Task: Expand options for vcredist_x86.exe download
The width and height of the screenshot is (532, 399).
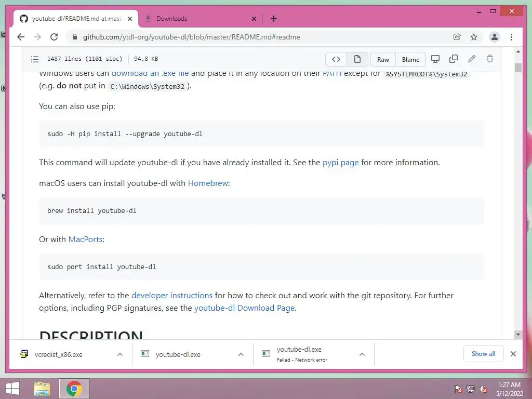Action: (120, 354)
